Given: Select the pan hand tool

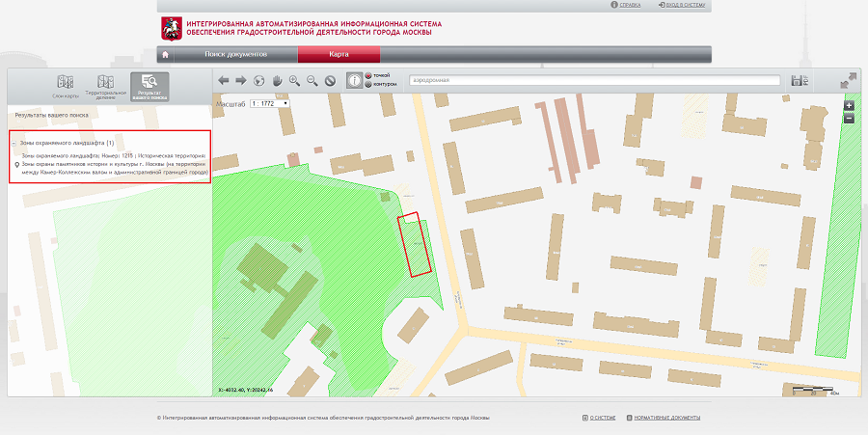Looking at the screenshot, I should [277, 81].
